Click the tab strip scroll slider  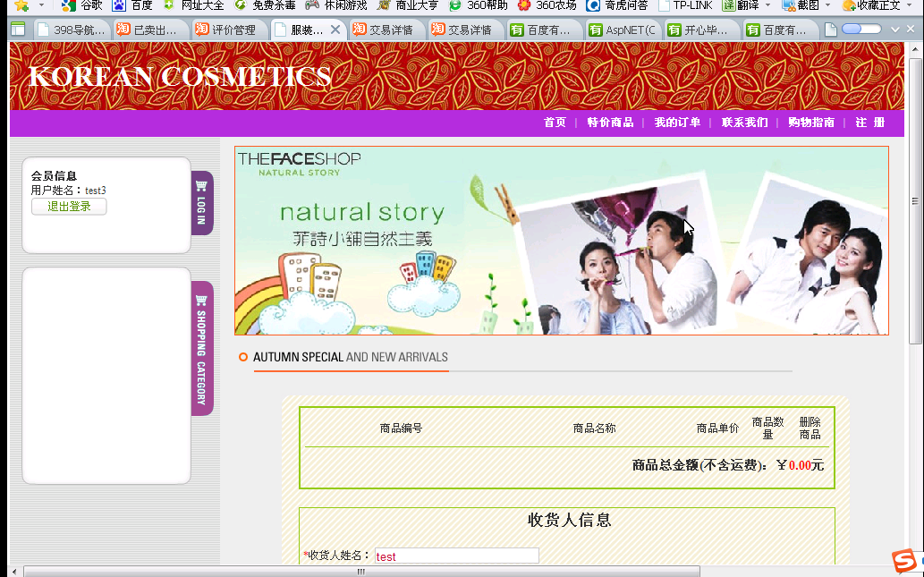coord(861,29)
